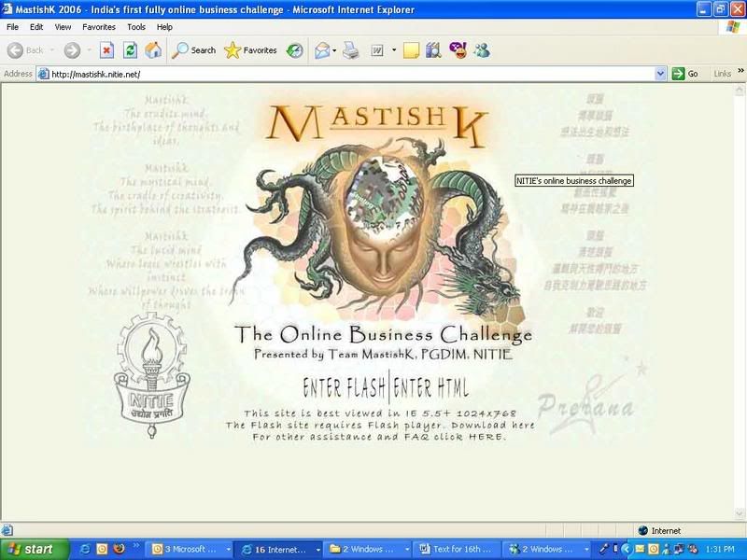
Task: Refresh the page with the green arrows icon
Action: [130, 50]
